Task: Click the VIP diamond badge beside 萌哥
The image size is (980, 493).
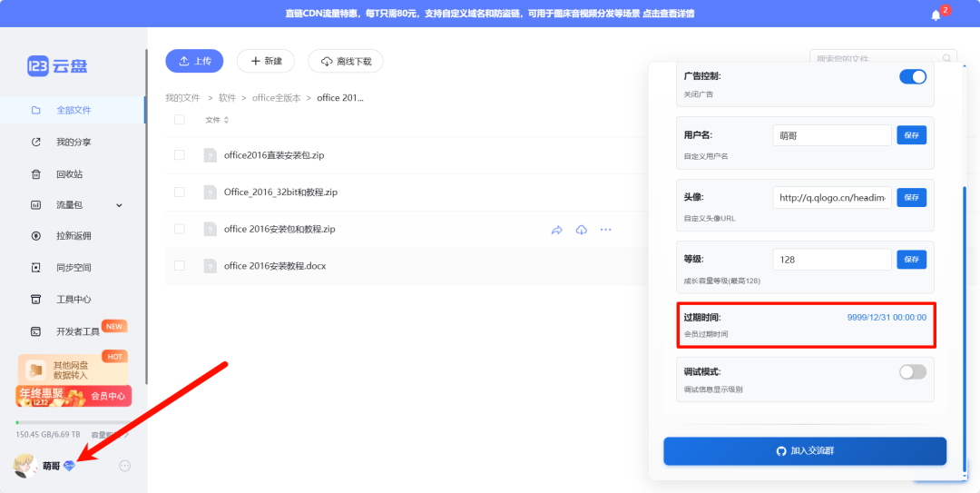Action: click(69, 466)
